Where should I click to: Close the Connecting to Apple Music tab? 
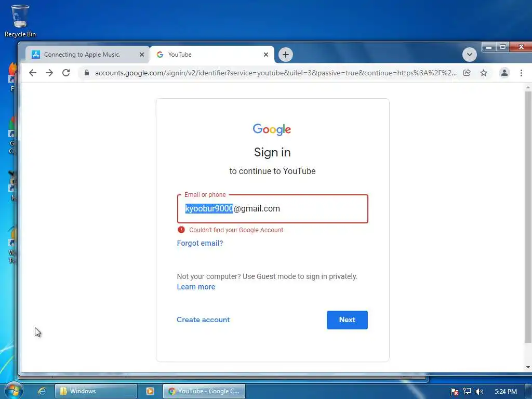(142, 55)
